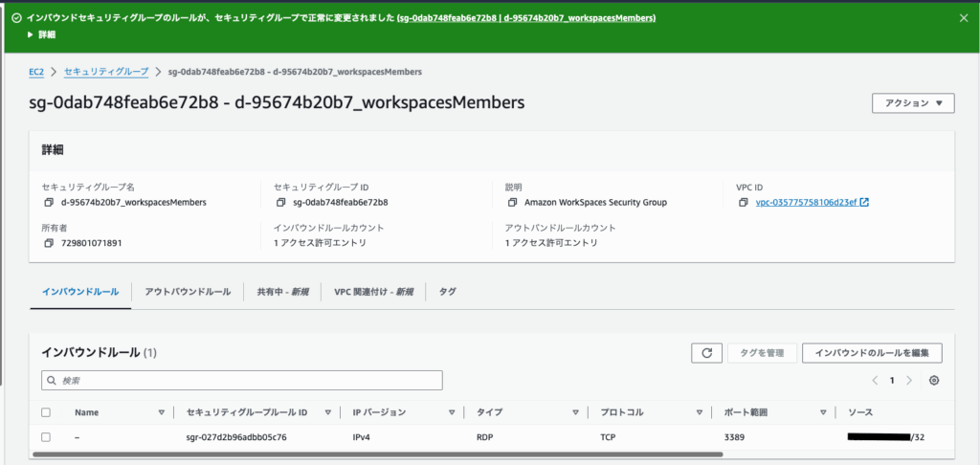Image resolution: width=980 pixels, height=465 pixels.
Task: Dismiss the green success banner
Action: coord(963,17)
